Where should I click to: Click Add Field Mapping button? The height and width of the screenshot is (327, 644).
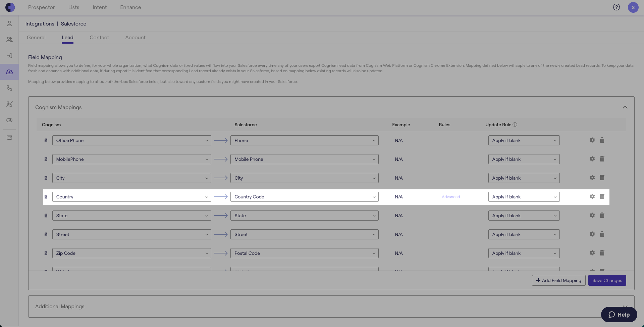point(559,280)
